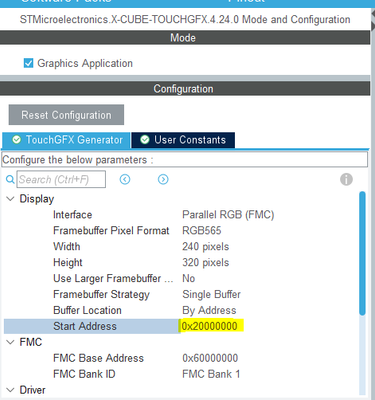Viewport: 375px width, 400px height.
Task: Select the FMC Bank ID label
Action: (84, 374)
